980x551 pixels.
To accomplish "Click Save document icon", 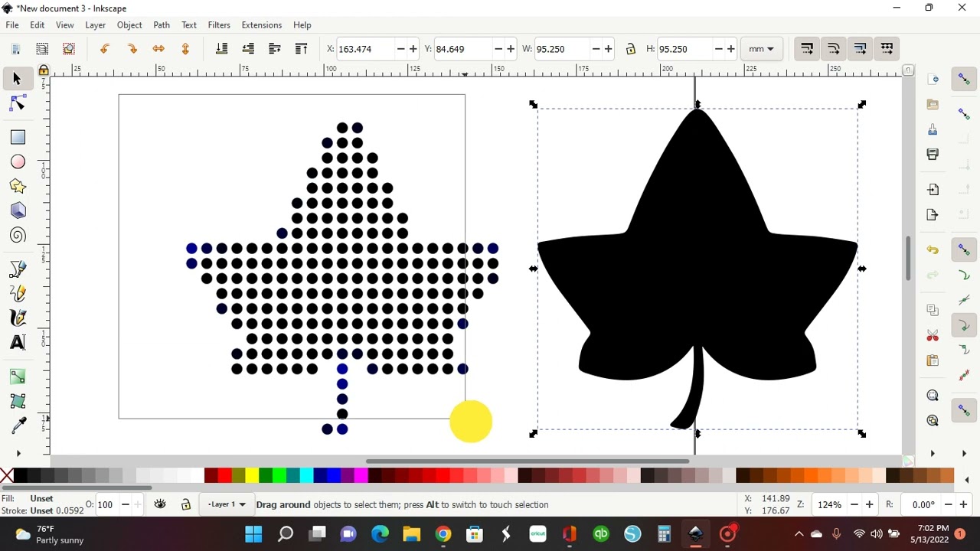I will (933, 129).
